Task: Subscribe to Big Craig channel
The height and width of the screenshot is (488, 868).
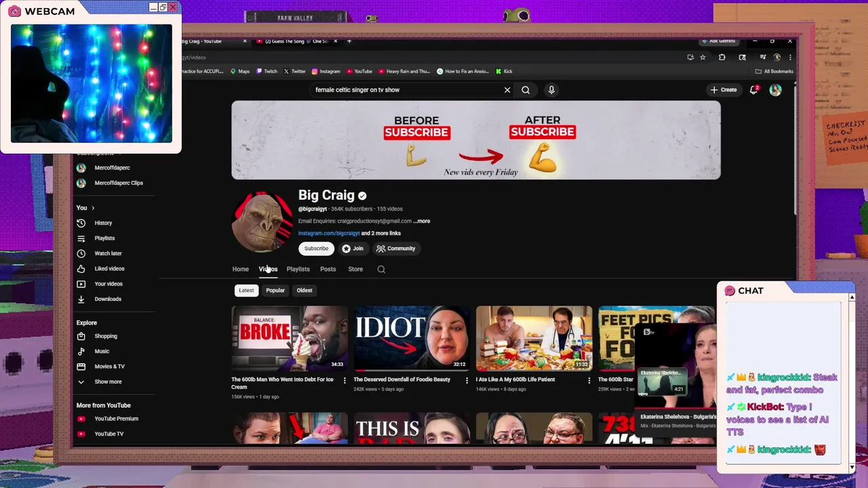Action: point(316,249)
